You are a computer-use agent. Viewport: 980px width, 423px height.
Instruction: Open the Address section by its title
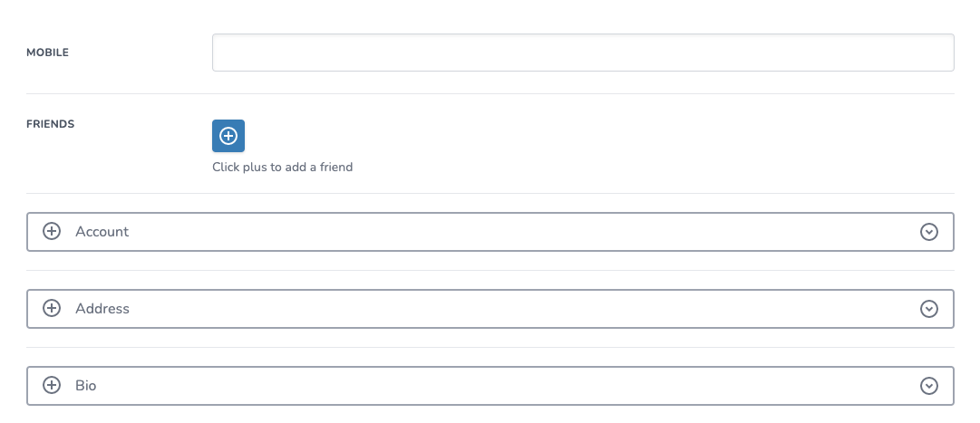(102, 309)
